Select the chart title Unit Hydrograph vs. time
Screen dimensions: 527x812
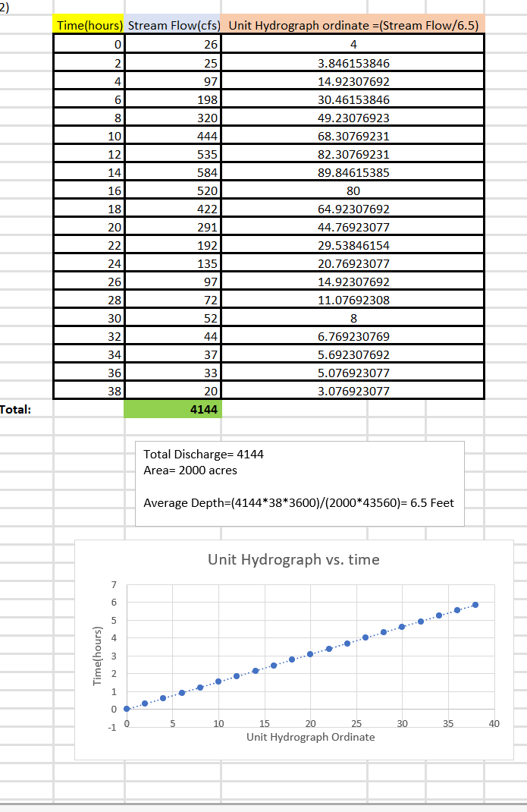pyautogui.click(x=293, y=559)
